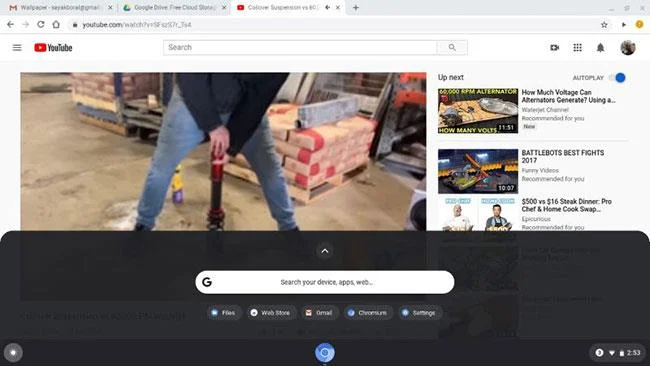Click the browser forward arrow
650x366 pixels.
pos(25,25)
